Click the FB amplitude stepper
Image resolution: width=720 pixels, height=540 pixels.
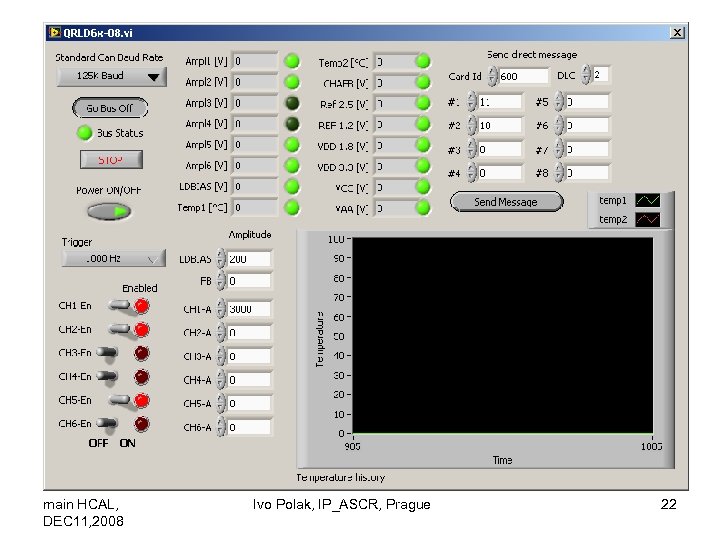tap(221, 281)
